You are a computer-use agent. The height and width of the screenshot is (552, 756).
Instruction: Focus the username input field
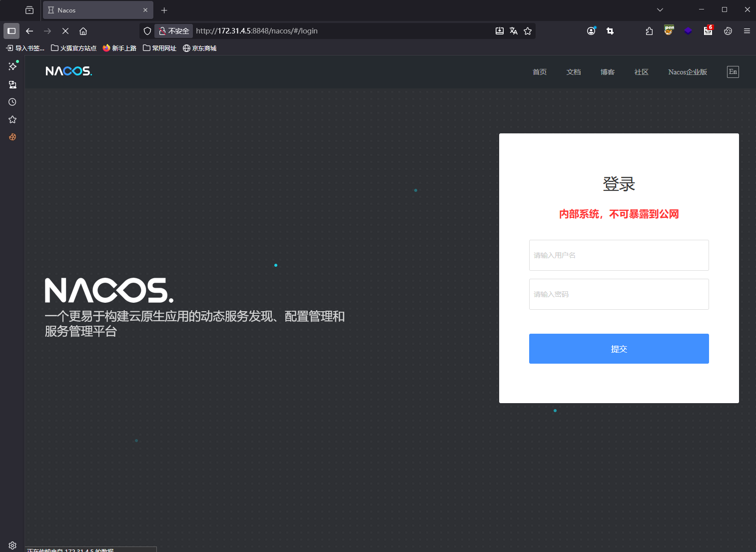click(619, 255)
